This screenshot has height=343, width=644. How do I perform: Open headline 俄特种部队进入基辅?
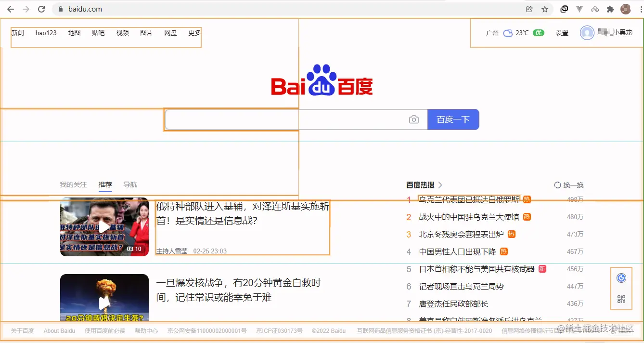pyautogui.click(x=243, y=213)
